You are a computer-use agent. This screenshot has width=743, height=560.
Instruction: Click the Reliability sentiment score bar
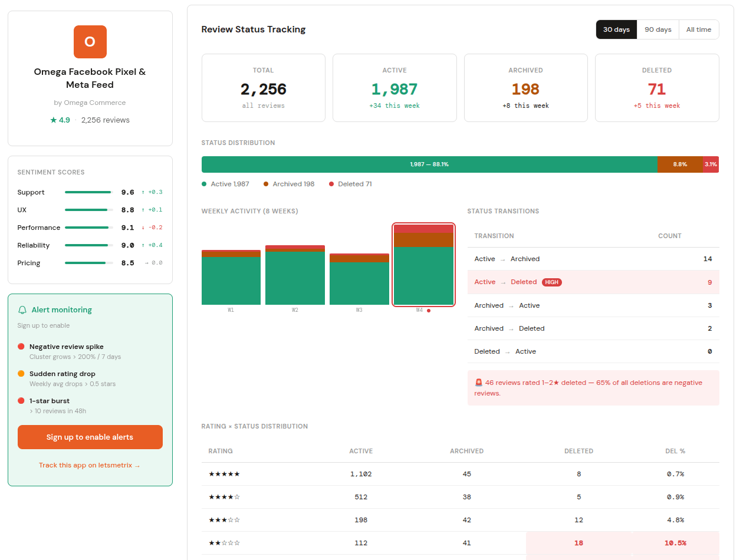[89, 245]
